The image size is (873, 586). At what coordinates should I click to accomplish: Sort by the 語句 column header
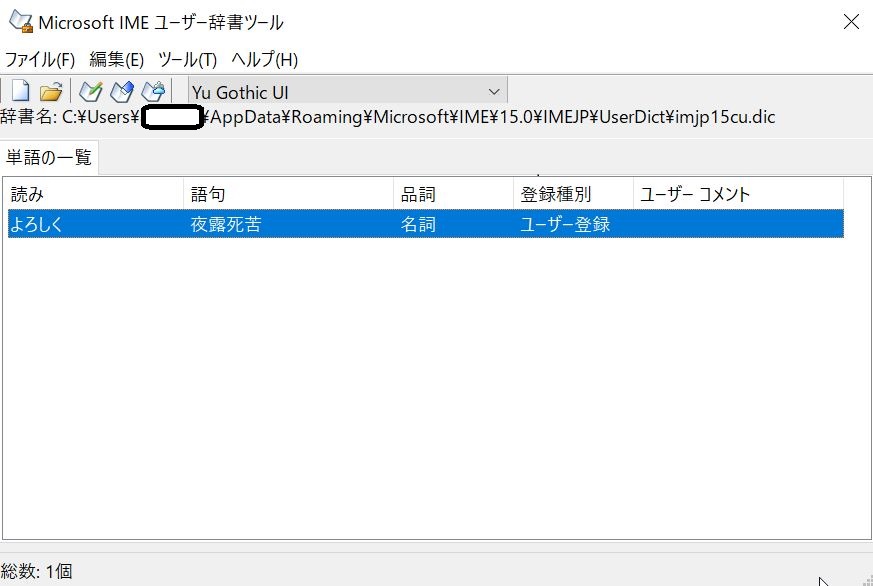tap(288, 194)
